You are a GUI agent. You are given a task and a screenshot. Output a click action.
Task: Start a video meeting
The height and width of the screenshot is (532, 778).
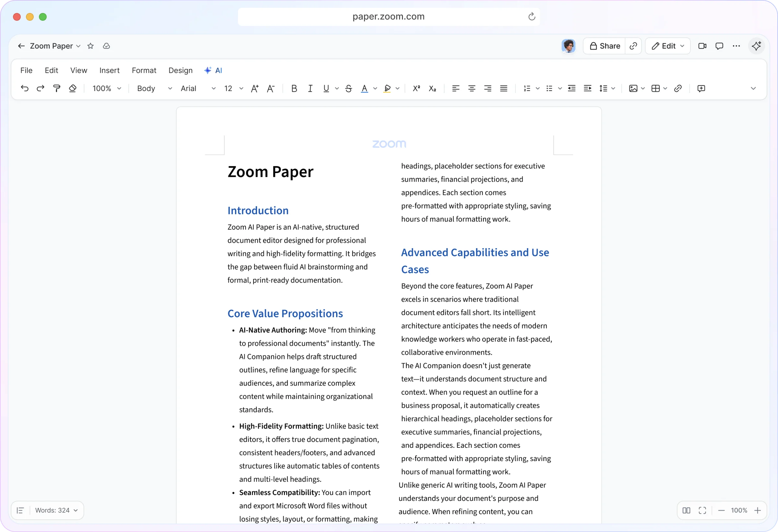(702, 46)
